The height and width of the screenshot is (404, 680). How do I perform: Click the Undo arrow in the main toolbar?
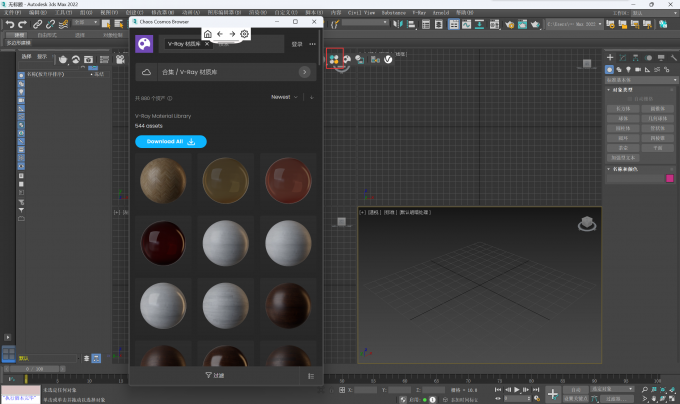[x=10, y=24]
